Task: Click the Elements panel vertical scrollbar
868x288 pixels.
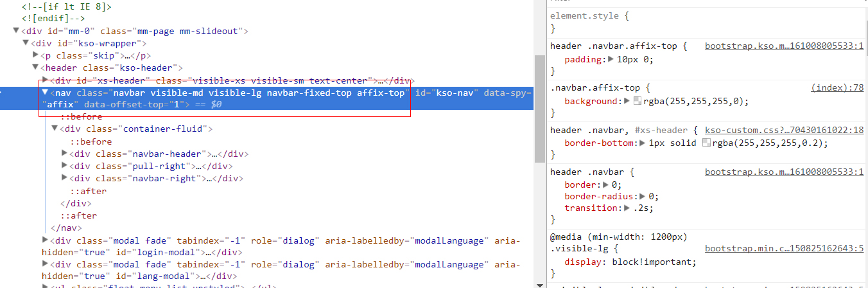Action: tap(539, 109)
